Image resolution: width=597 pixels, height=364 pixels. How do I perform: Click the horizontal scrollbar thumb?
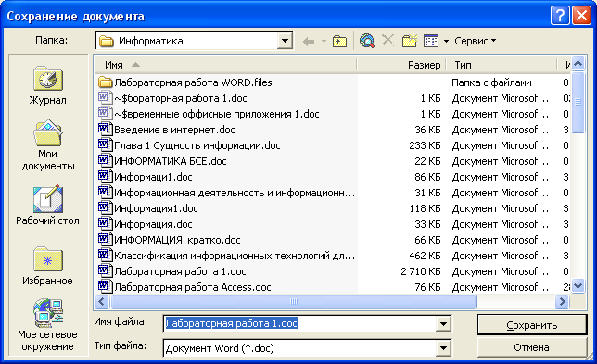293,302
